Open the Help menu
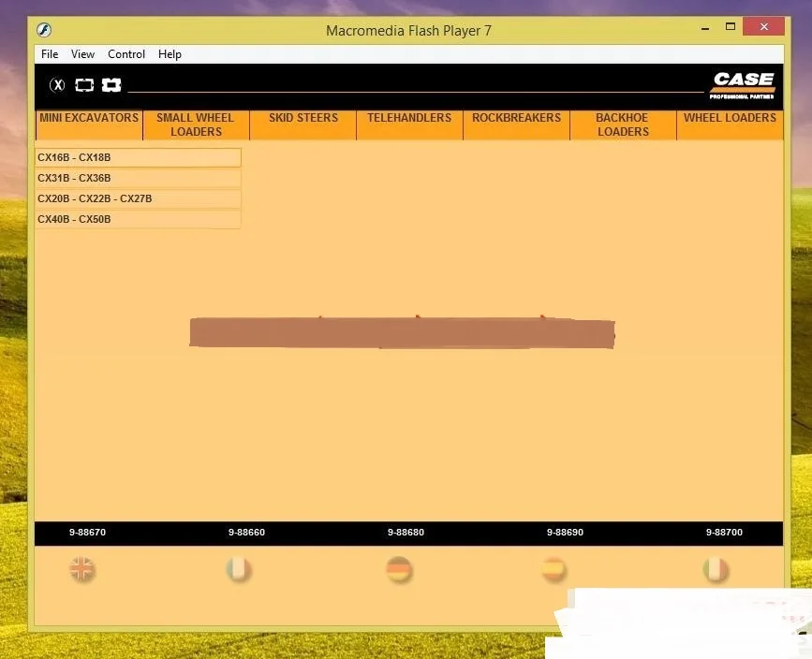812x659 pixels. (170, 54)
